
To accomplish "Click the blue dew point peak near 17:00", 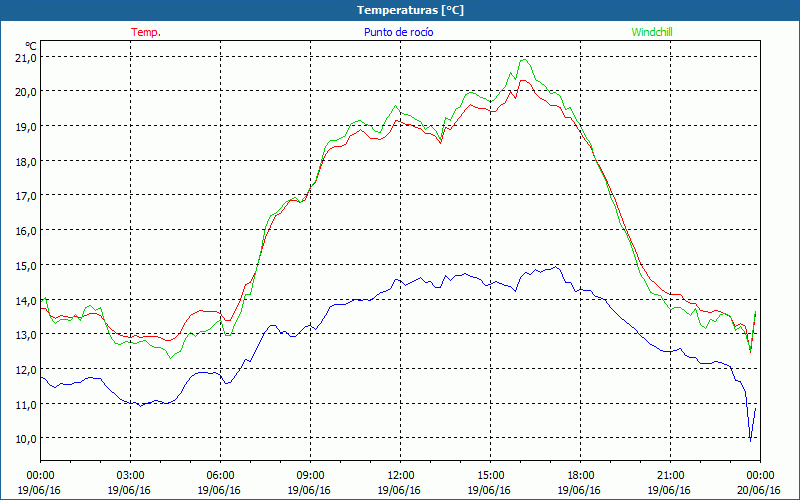I will coord(557,267).
